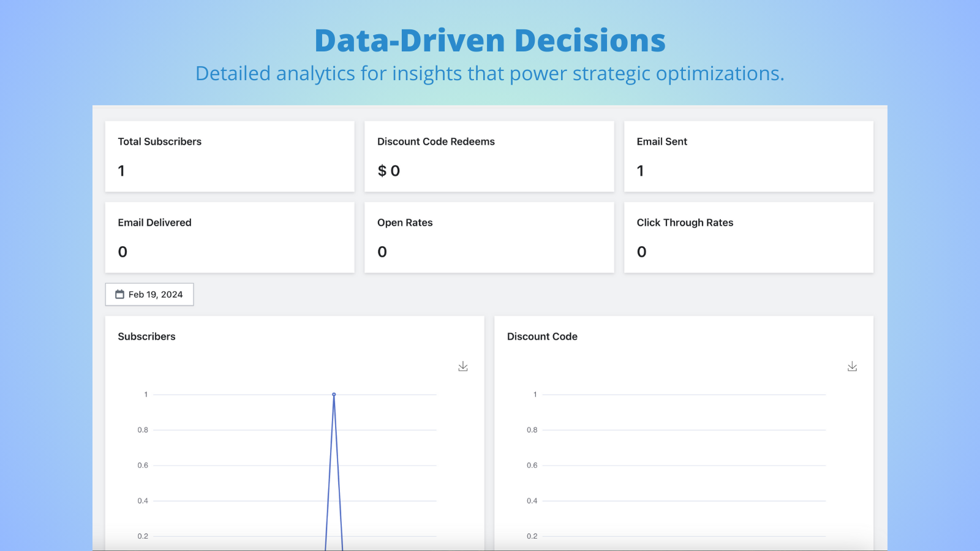Open the Feb 19, 2024 date picker

coord(149,294)
